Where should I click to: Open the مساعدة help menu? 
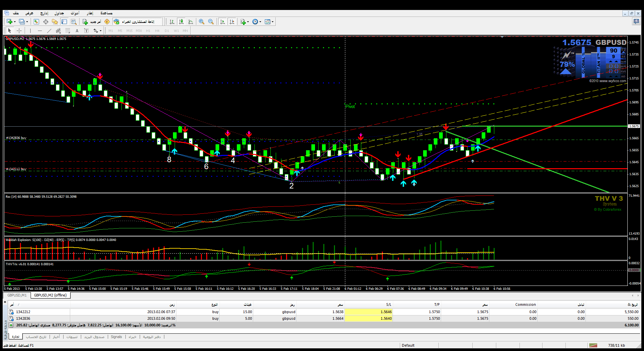[x=106, y=13]
